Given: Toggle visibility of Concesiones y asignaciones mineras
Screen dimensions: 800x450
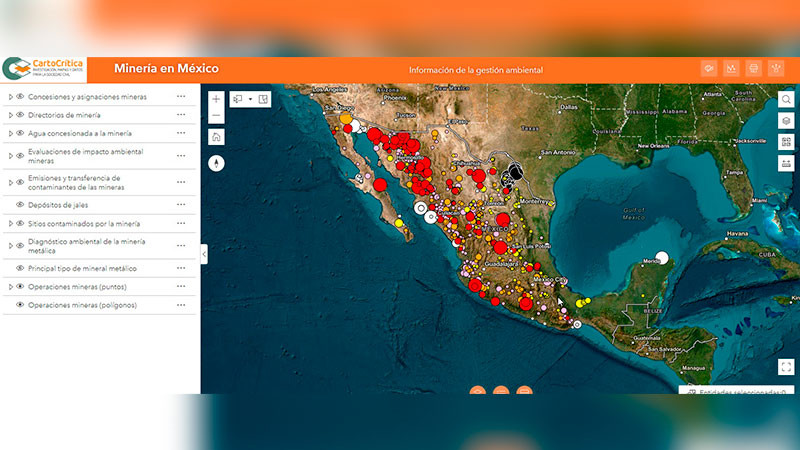Looking at the screenshot, I should click(20, 96).
